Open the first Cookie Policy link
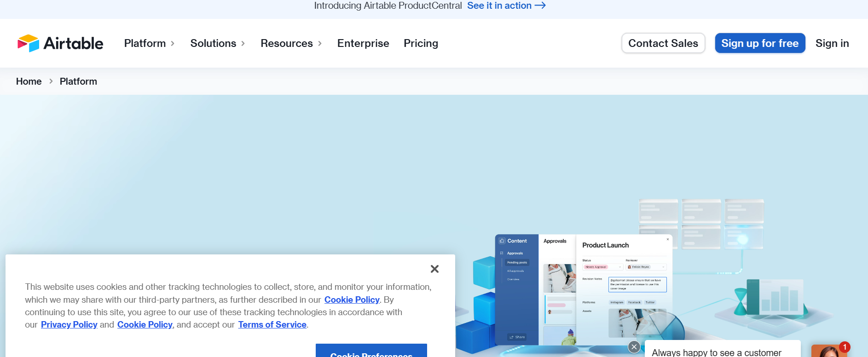 click(x=352, y=299)
